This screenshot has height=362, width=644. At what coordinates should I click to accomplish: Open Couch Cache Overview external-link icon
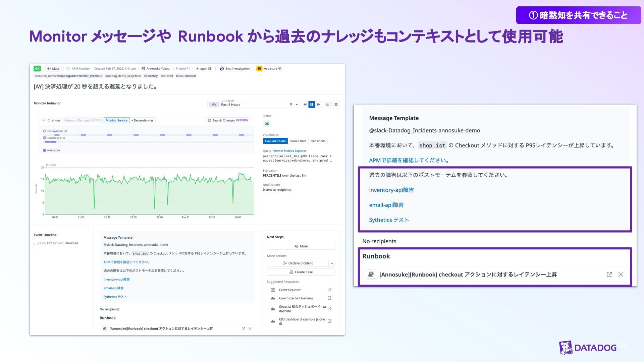point(329,298)
